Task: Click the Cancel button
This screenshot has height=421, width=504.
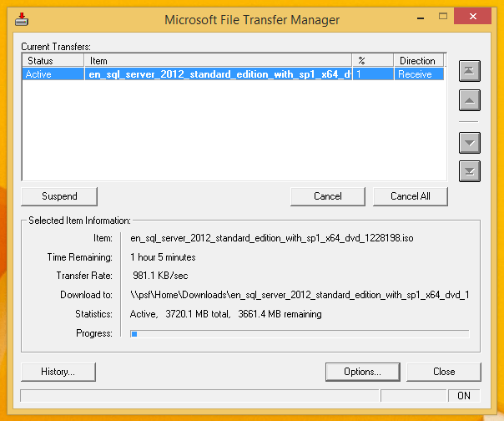Action: click(x=328, y=196)
